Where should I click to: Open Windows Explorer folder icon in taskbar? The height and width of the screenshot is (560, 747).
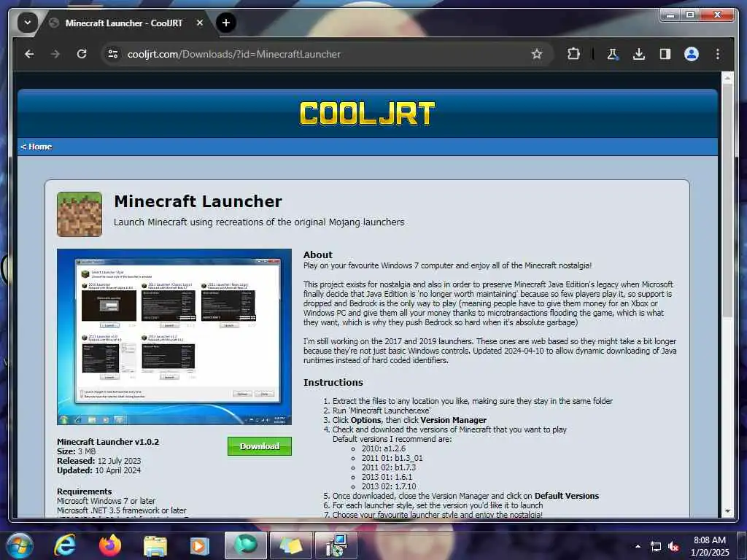pos(155,546)
